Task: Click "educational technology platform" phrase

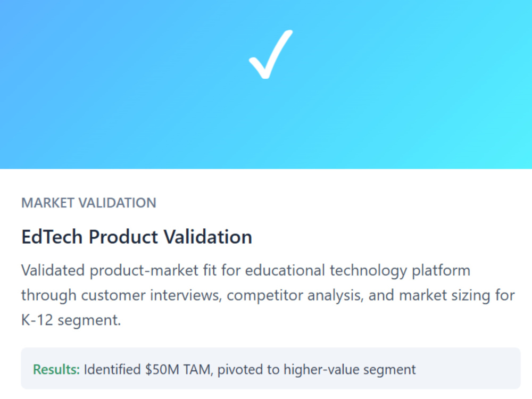Action: (358, 270)
